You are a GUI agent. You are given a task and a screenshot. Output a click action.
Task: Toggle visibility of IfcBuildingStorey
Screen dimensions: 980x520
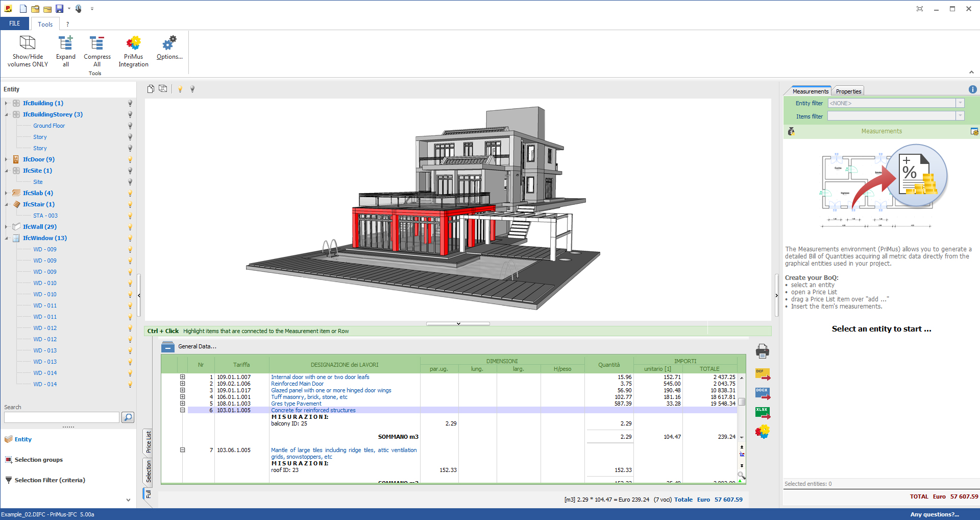coord(130,114)
